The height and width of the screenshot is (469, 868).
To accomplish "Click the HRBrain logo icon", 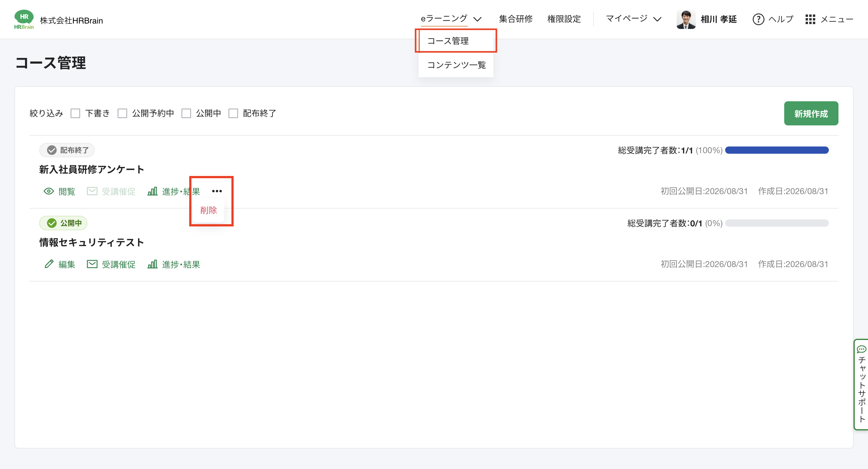I will (24, 20).
